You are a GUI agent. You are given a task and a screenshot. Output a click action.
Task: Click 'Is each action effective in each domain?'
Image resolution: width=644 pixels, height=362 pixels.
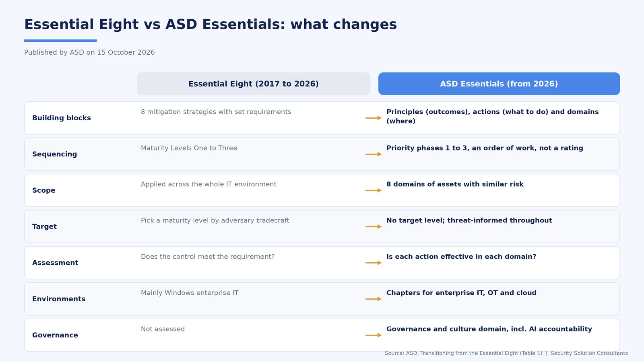coord(461,257)
